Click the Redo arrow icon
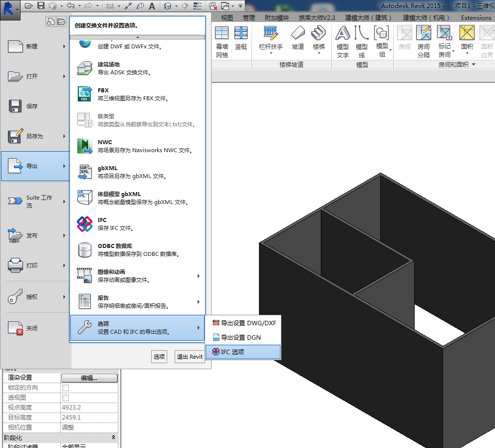Image resolution: width=495 pixels, height=448 pixels. [89, 5]
